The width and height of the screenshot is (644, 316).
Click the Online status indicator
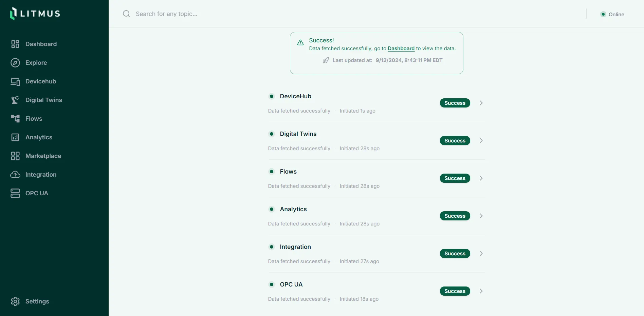[612, 14]
